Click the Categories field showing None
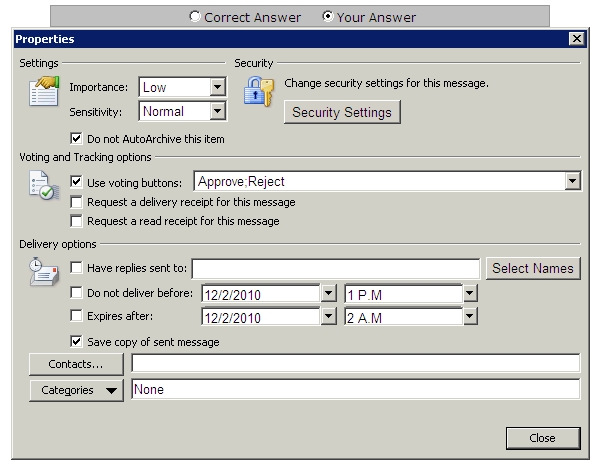 click(356, 389)
